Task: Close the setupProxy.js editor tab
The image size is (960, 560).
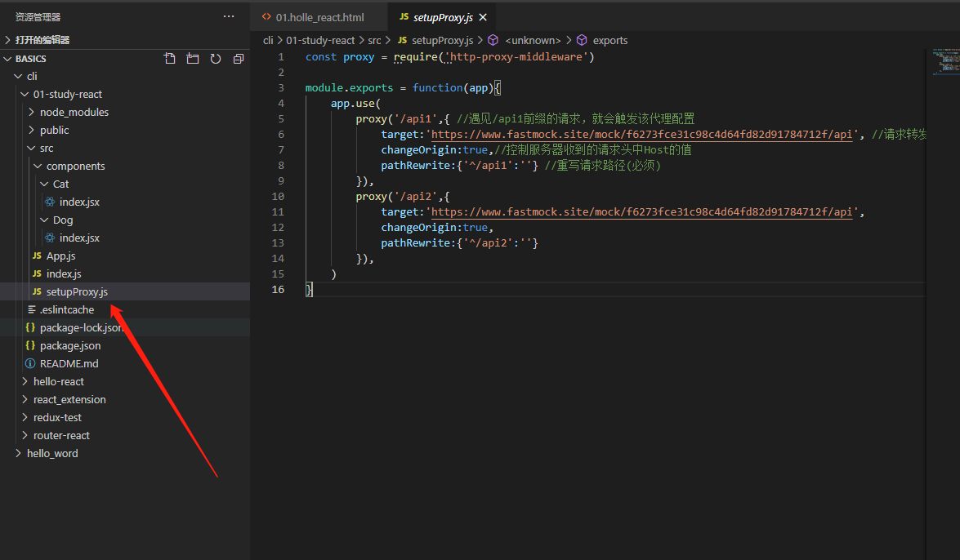Action: (483, 17)
